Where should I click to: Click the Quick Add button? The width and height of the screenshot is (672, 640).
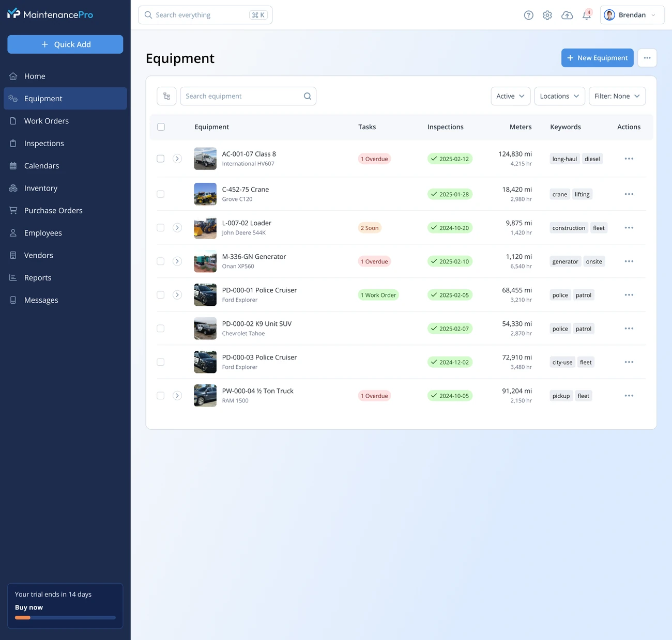65,44
